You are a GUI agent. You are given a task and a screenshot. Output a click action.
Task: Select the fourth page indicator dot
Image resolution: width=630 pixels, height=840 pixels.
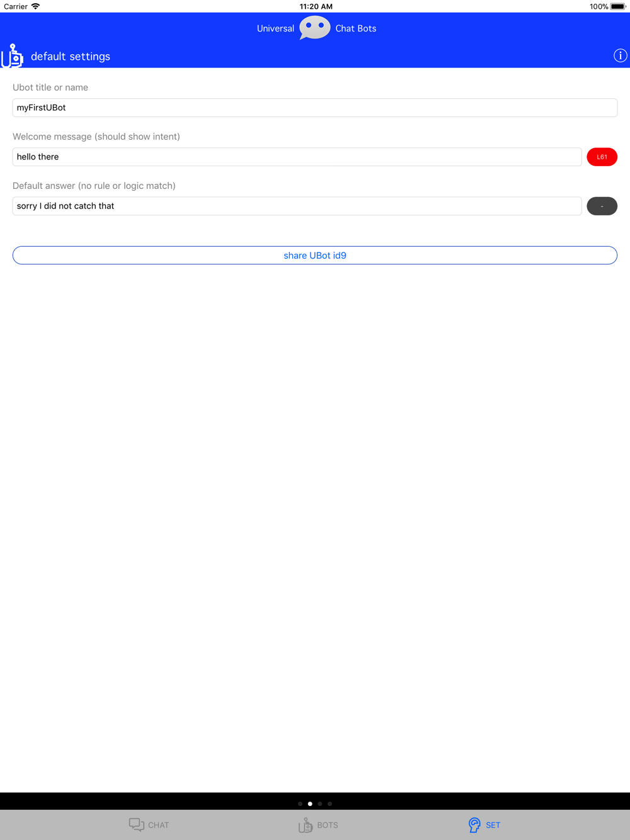point(329,803)
